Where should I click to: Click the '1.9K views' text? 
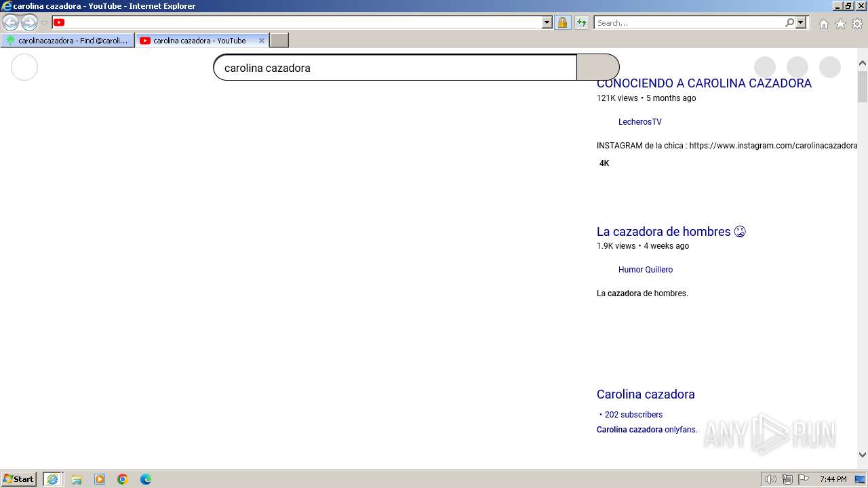(x=616, y=246)
